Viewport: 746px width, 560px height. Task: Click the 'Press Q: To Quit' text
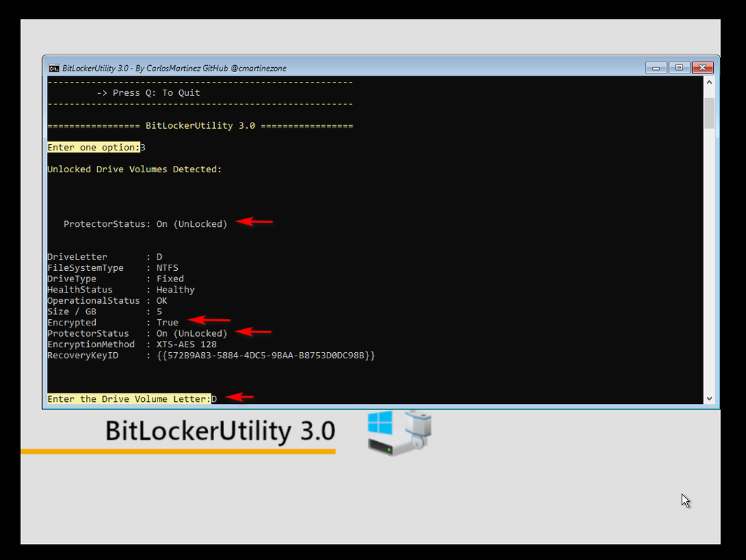(156, 93)
